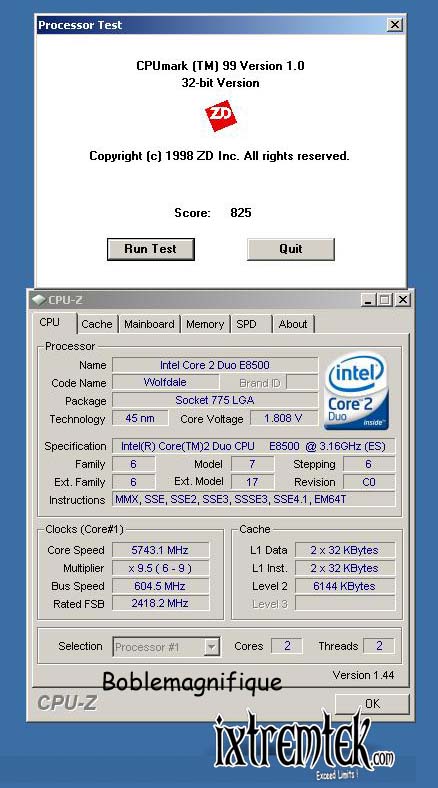Screen dimensions: 438x788
Task: Click OK in CPU-Z window
Action: [x=372, y=704]
